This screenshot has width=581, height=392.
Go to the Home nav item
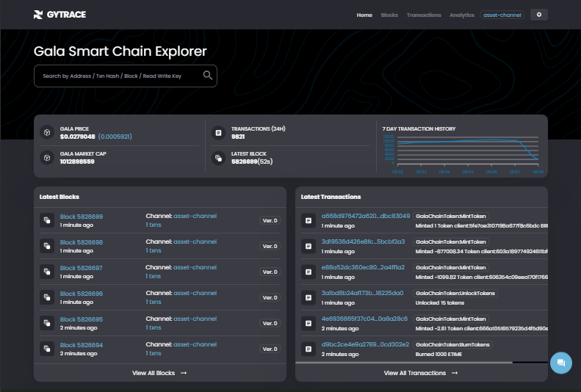[x=364, y=15]
